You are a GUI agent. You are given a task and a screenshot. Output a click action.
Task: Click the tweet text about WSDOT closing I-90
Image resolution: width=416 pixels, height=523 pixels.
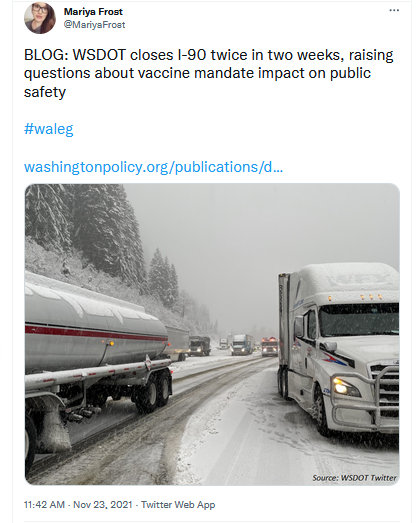(209, 73)
